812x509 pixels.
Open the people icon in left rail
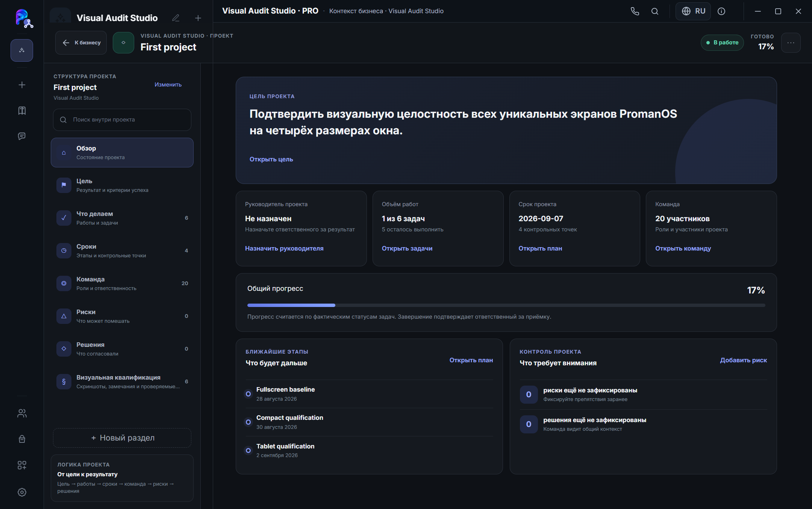[22, 413]
